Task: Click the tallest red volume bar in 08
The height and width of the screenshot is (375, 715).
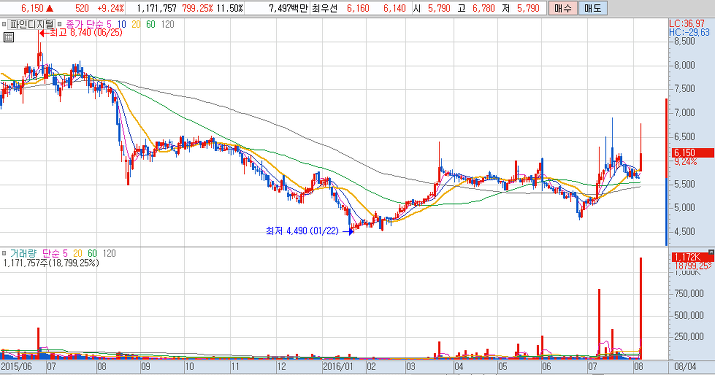Action: click(x=641, y=308)
